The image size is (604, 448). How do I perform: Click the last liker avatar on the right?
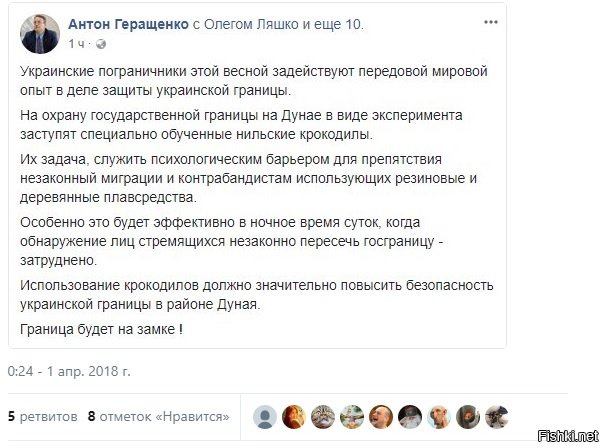pyautogui.click(x=497, y=417)
